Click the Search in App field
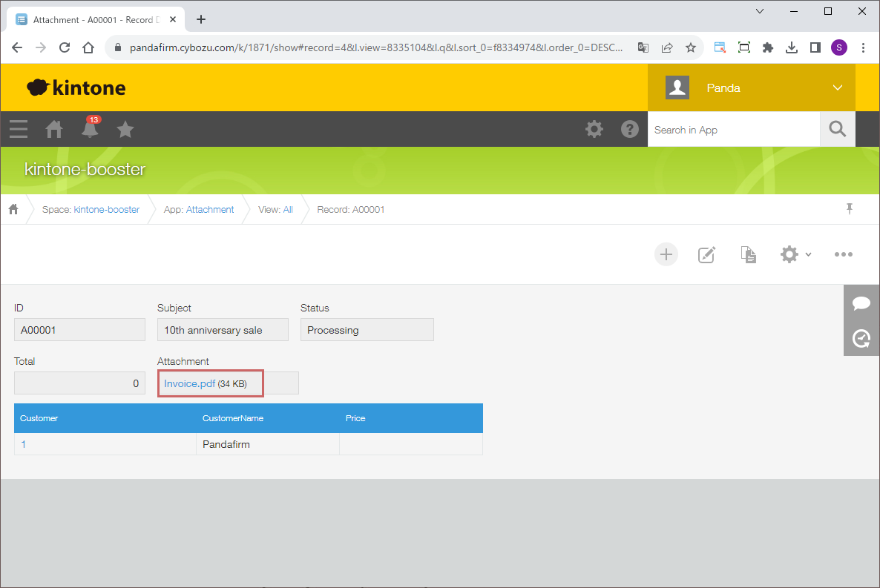The height and width of the screenshot is (588, 880). [733, 130]
